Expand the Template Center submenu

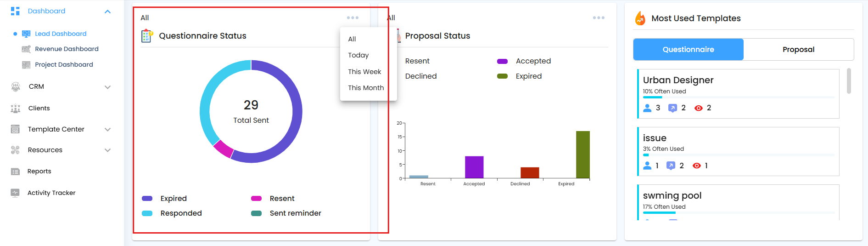108,130
